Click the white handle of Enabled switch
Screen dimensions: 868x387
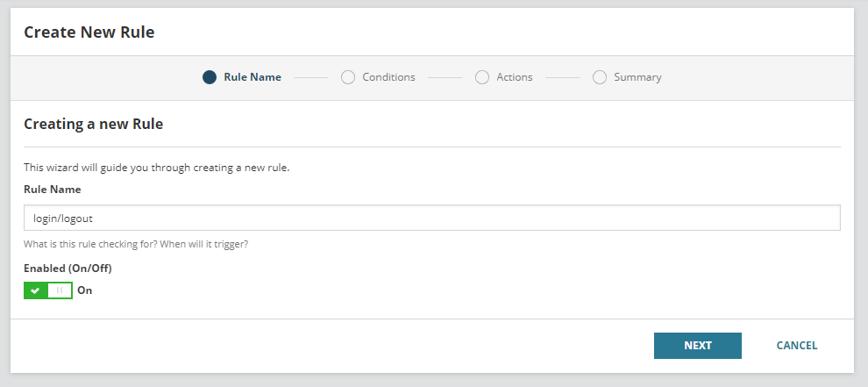60,290
